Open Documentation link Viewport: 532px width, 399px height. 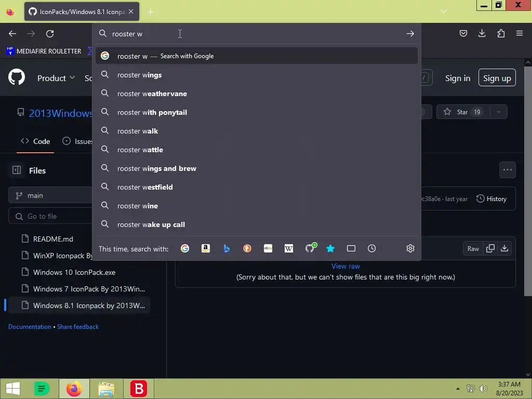pos(30,327)
